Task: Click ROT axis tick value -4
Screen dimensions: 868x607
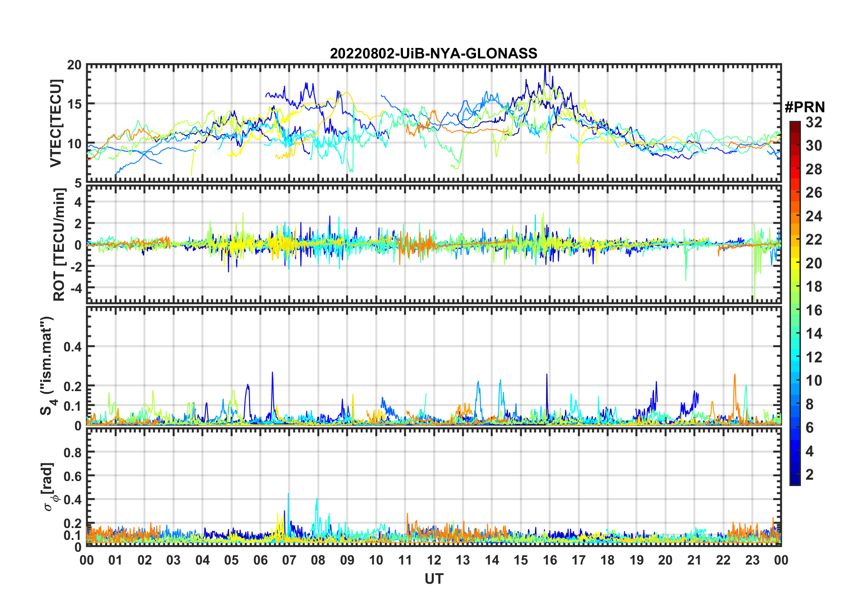Action: click(x=75, y=288)
